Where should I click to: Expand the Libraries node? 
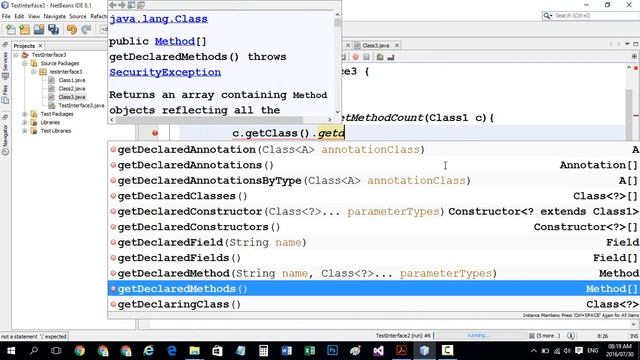click(25, 122)
